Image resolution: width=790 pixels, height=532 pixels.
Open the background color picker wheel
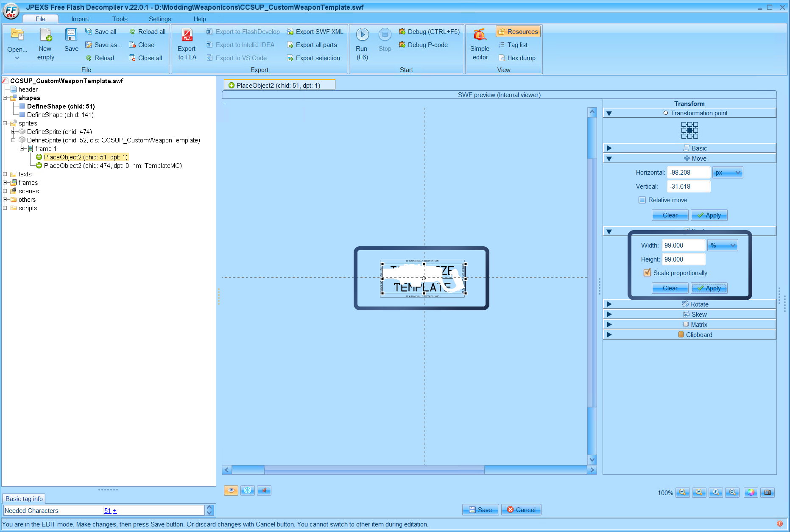pyautogui.click(x=751, y=493)
